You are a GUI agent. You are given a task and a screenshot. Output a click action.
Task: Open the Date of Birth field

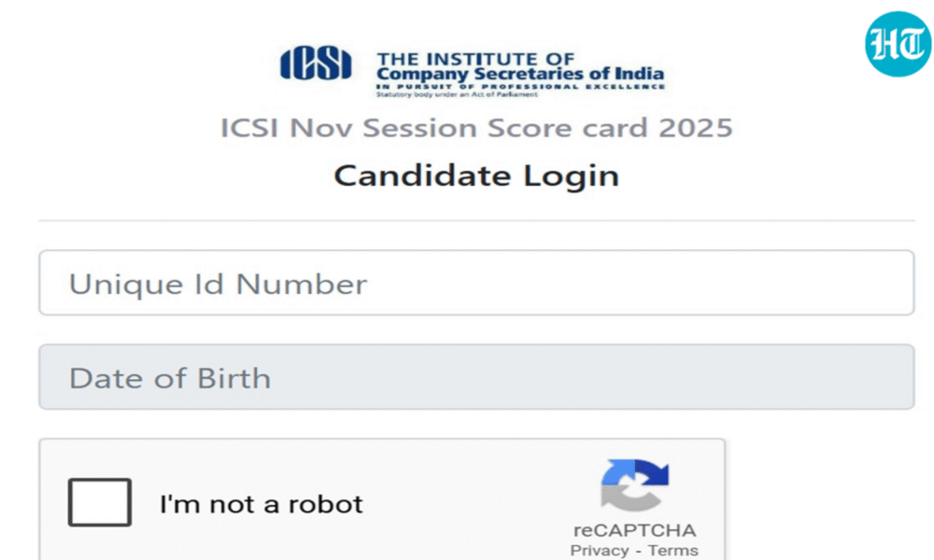pos(476,377)
